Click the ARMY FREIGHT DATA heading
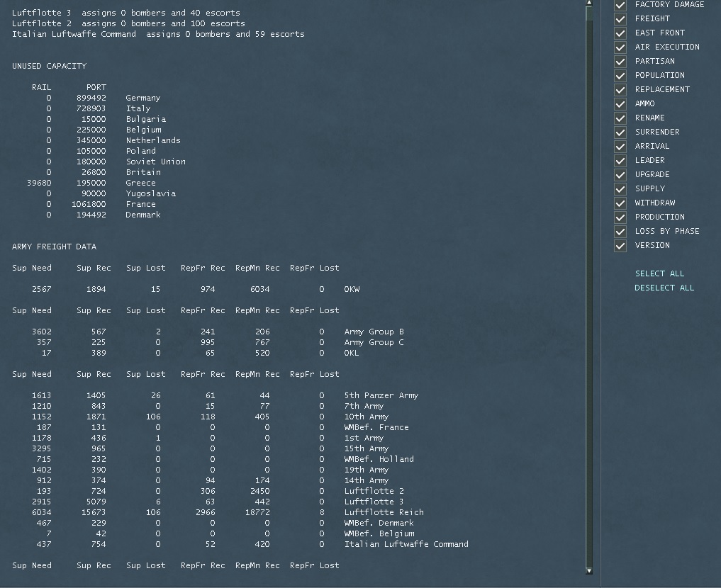The height and width of the screenshot is (588, 721). click(55, 247)
